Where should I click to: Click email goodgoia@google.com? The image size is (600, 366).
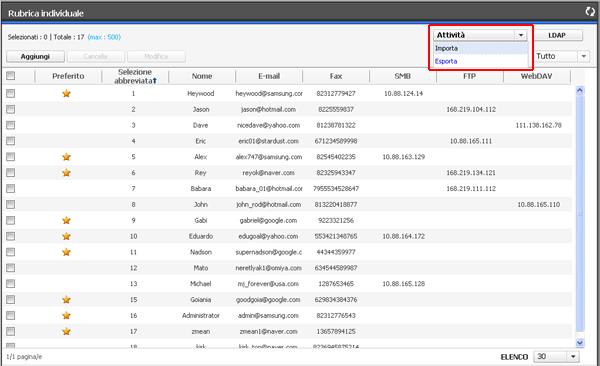(268, 300)
